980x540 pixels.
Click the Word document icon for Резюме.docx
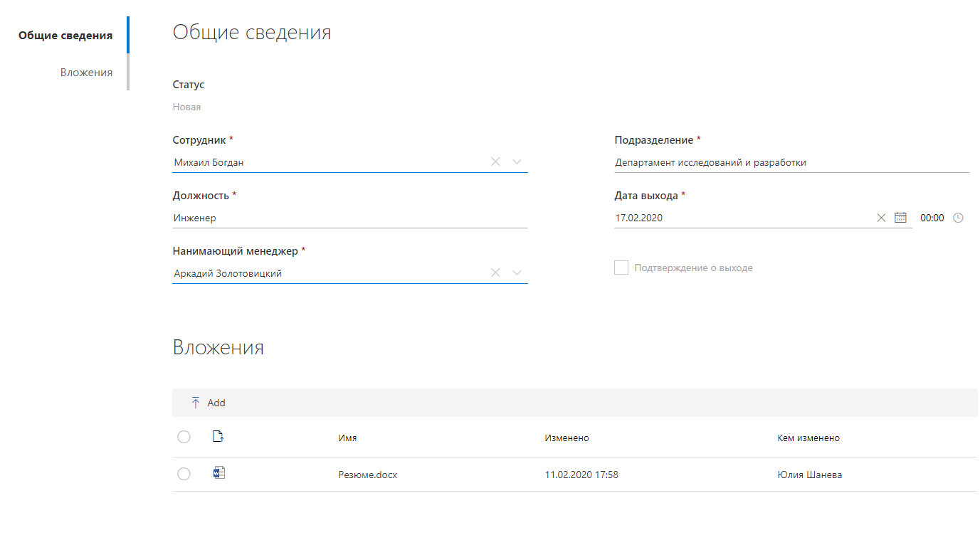(x=218, y=472)
